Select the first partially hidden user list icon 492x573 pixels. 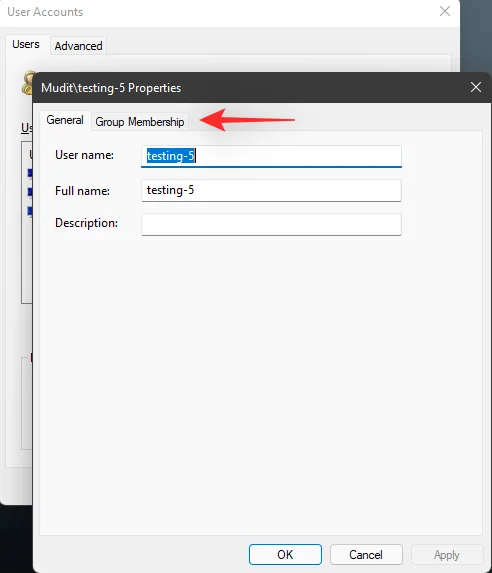(30, 172)
